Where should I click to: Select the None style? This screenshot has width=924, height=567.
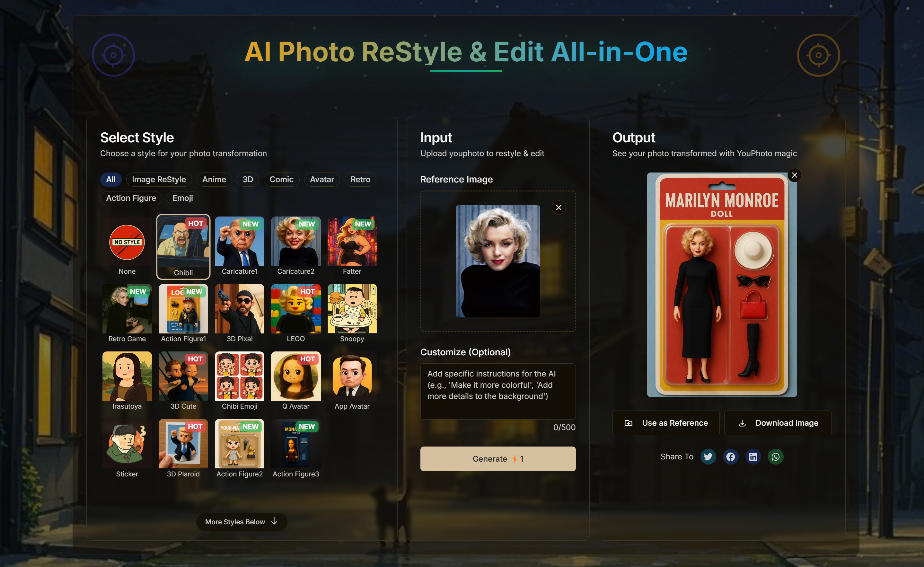[127, 246]
